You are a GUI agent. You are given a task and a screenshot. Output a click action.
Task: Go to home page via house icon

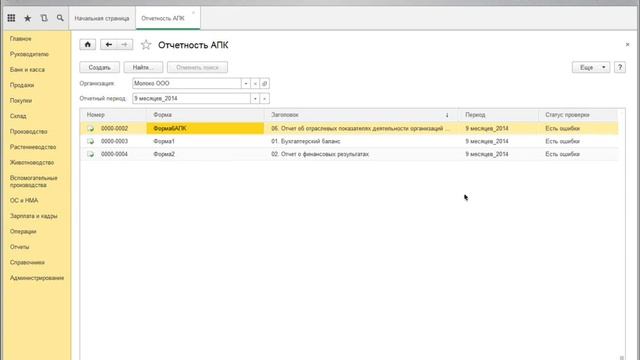[88, 44]
